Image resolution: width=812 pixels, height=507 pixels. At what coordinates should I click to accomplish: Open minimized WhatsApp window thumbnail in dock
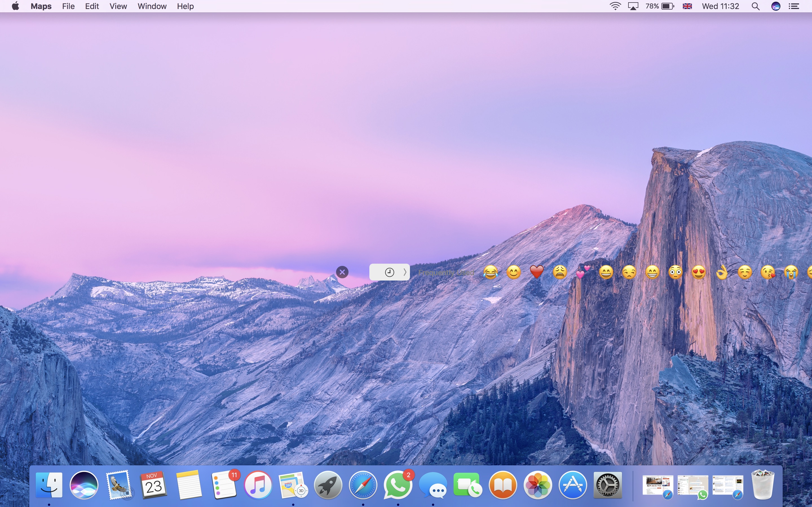point(692,485)
